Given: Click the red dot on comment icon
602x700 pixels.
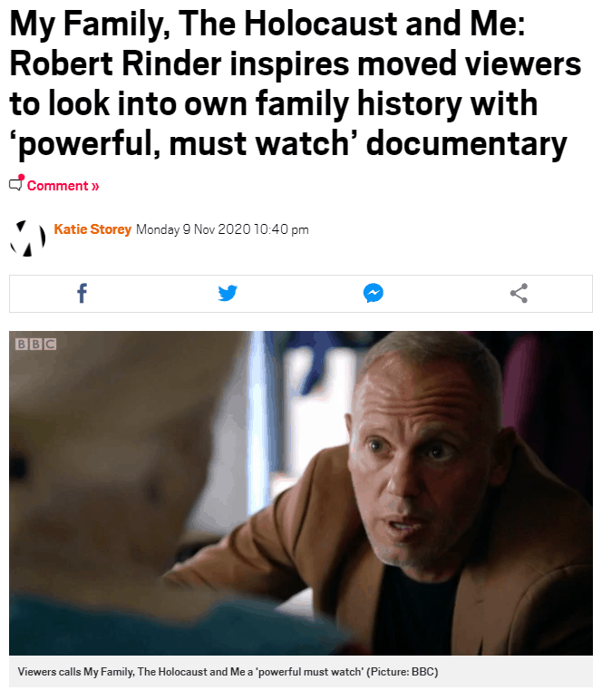Looking at the screenshot, I should click(22, 177).
